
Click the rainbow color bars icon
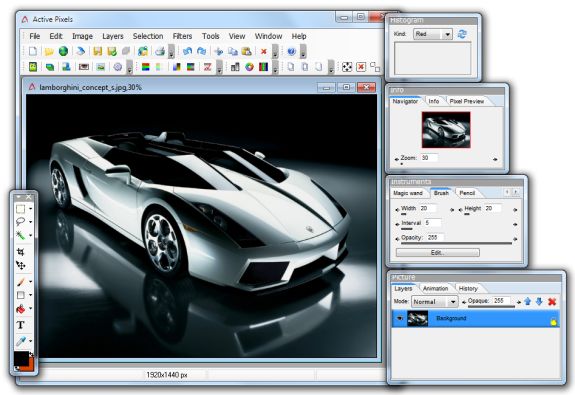click(146, 67)
